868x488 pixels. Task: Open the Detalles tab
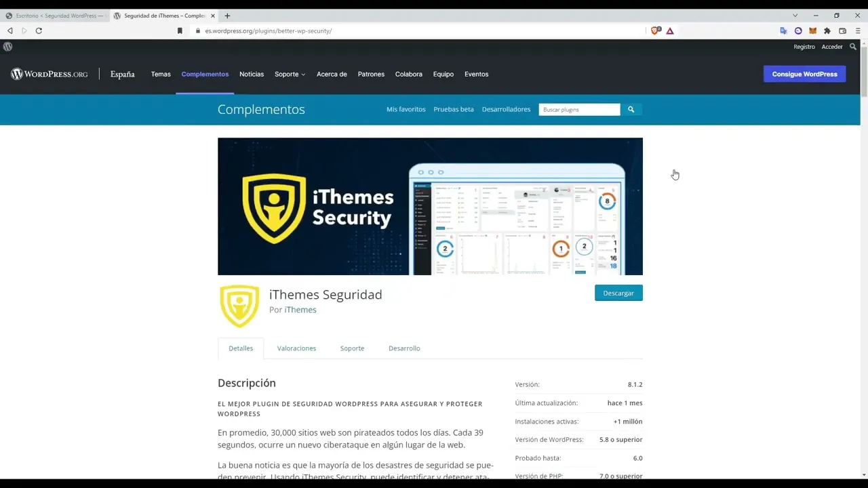coord(241,348)
